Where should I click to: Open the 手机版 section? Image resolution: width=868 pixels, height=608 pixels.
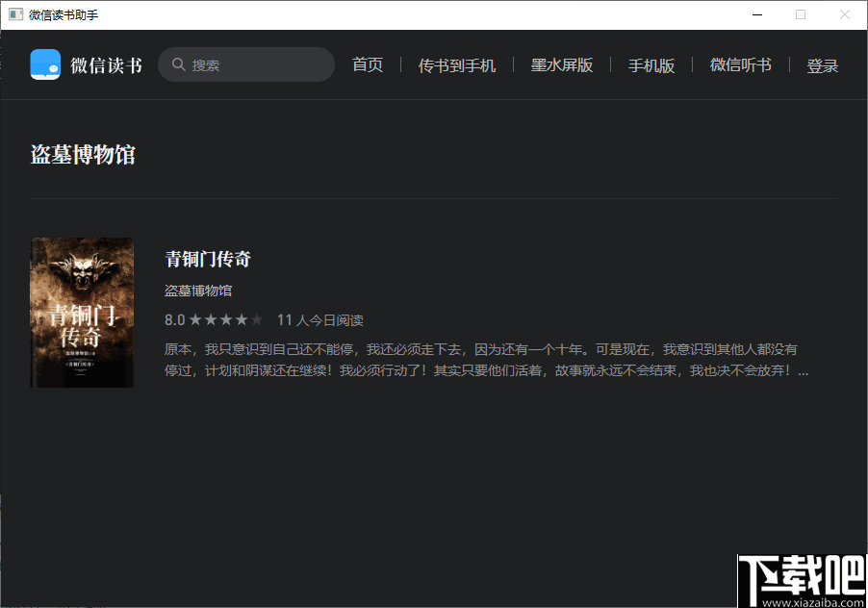(651, 64)
